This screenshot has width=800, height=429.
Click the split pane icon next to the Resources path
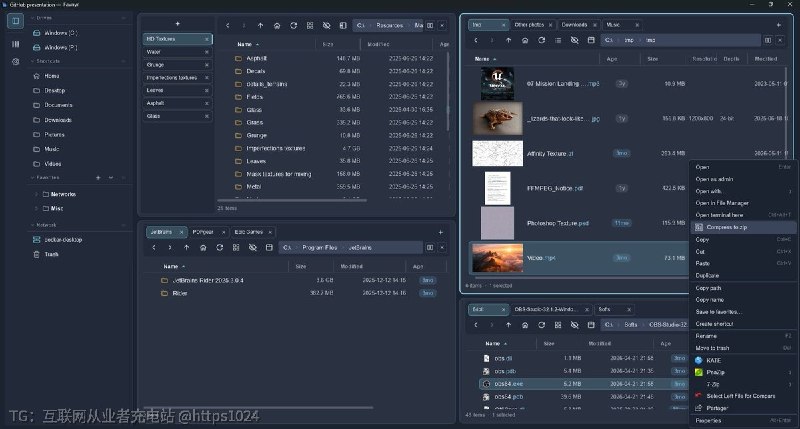tap(430, 26)
